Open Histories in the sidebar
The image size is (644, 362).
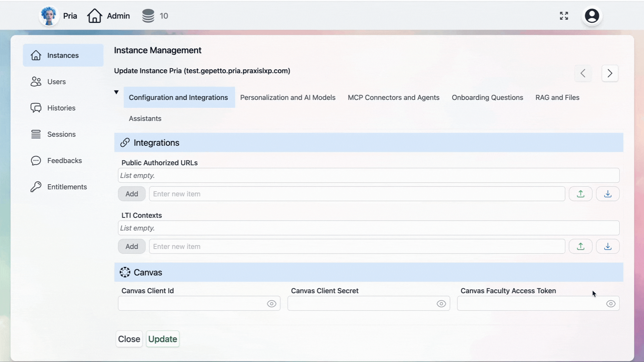(x=61, y=108)
